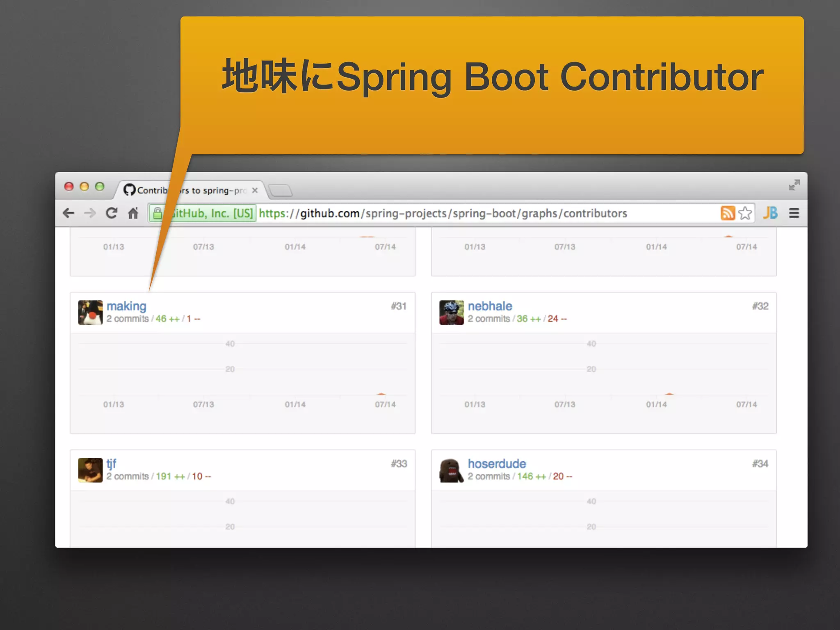Open the nebhale contributor profile link
The height and width of the screenshot is (630, 840).
pos(490,306)
